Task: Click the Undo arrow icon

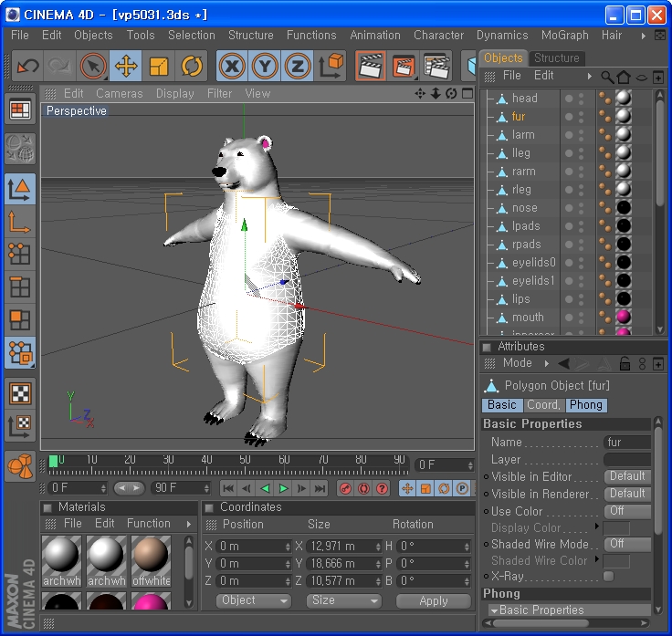Action: tap(28, 66)
